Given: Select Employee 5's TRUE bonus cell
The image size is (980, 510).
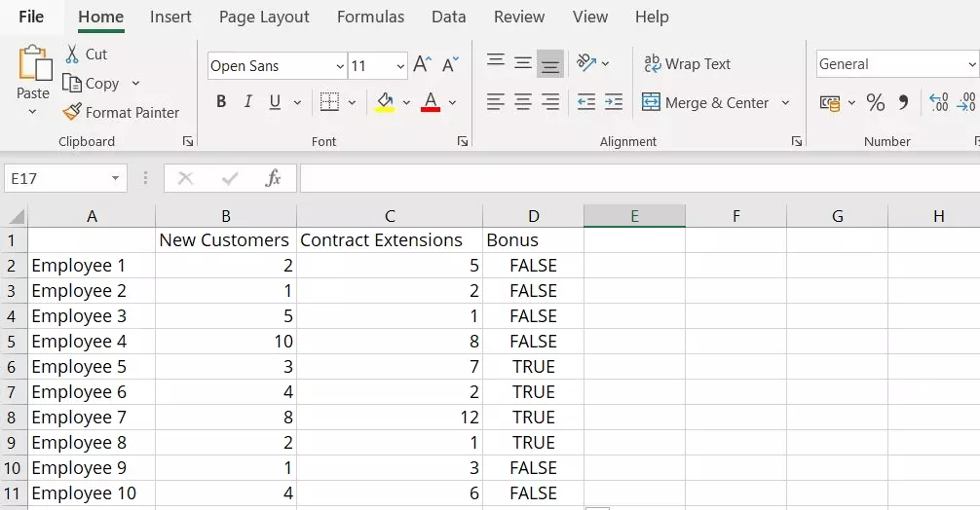Looking at the screenshot, I should [533, 366].
